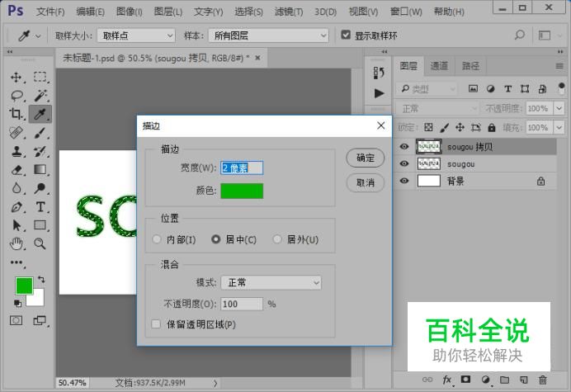Open the Sample all-layers dropdown
Screen dimensions: 571x392
tap(269, 35)
